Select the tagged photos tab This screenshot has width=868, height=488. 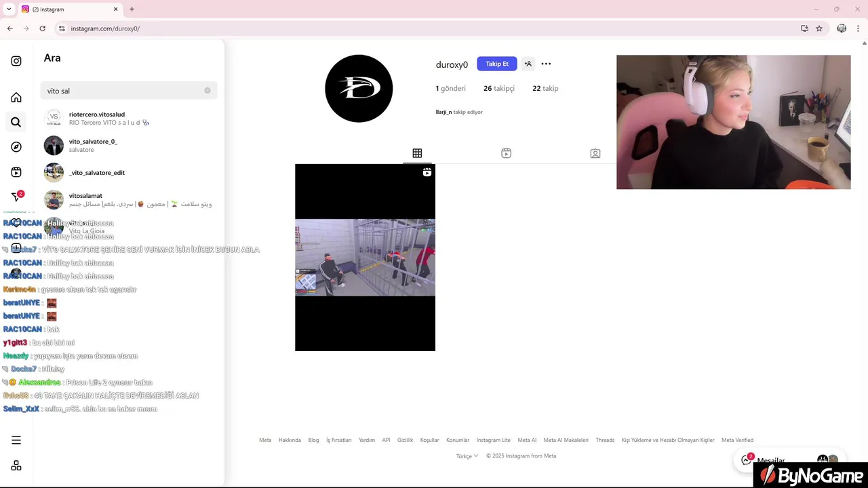[x=595, y=153]
